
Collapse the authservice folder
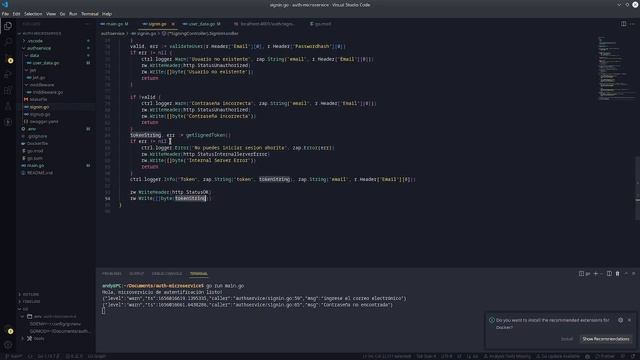tap(39, 48)
